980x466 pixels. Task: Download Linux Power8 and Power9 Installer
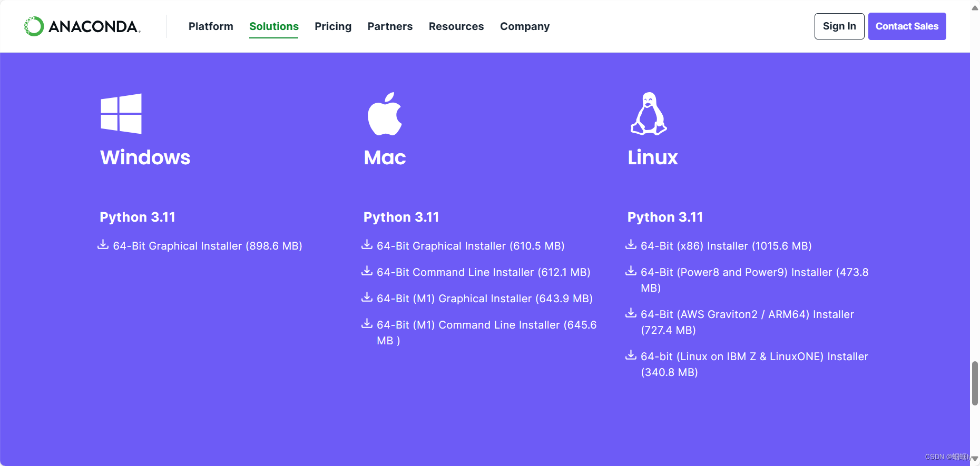pos(754,280)
